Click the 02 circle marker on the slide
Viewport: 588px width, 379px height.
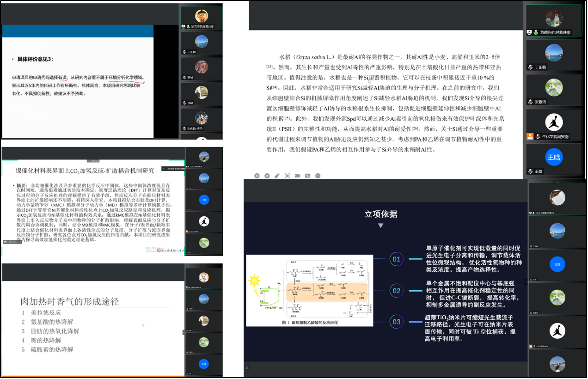(x=396, y=291)
